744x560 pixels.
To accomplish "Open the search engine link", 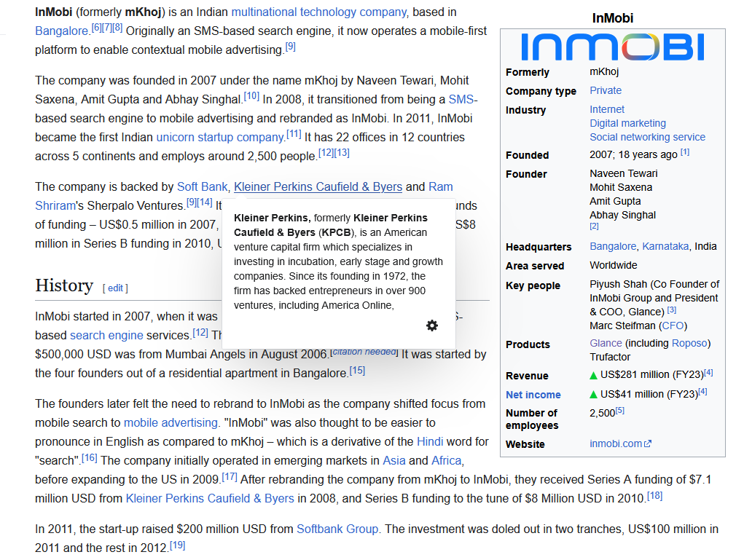I will [x=106, y=335].
